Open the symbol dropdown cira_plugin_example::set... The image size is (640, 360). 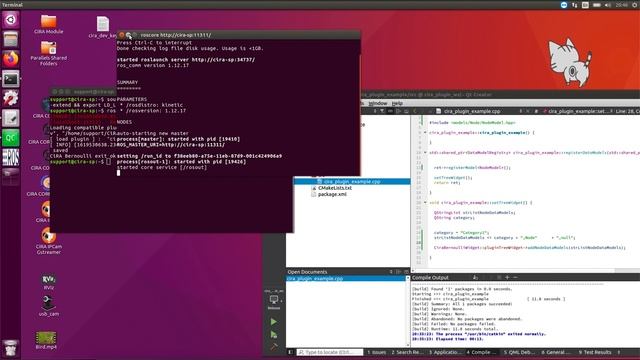(x=580, y=111)
